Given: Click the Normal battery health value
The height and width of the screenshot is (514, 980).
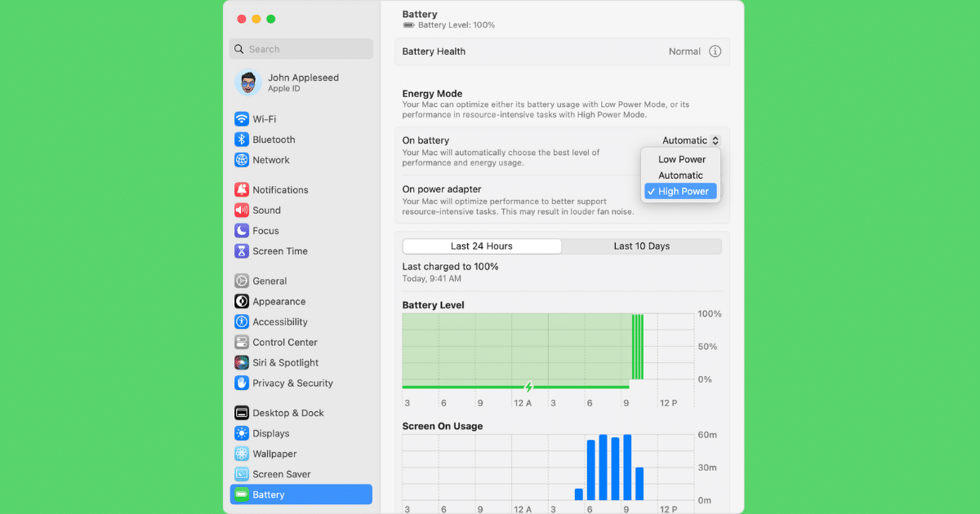Looking at the screenshot, I should 684,51.
